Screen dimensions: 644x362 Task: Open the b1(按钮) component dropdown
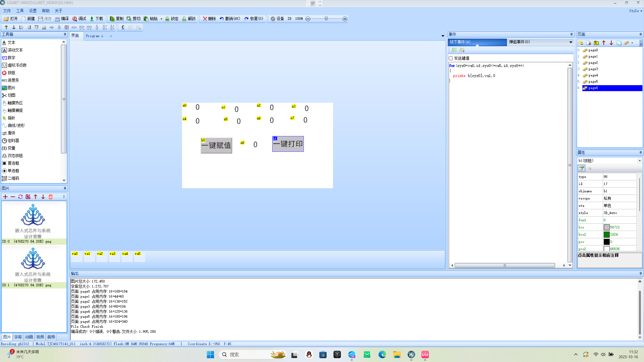click(639, 161)
